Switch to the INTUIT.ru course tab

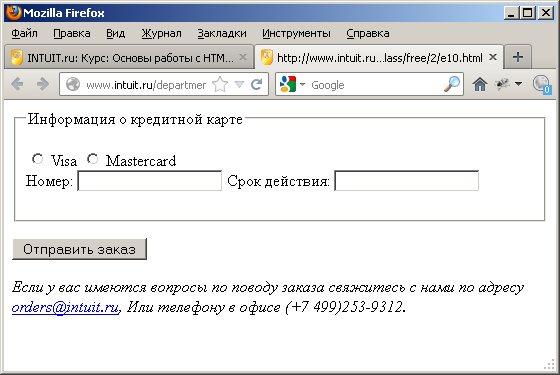pyautogui.click(x=129, y=57)
